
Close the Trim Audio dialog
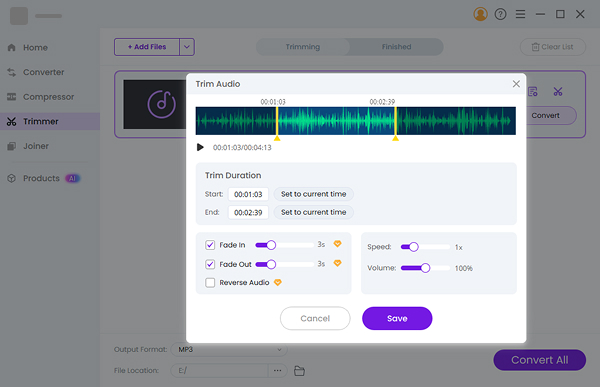(516, 84)
